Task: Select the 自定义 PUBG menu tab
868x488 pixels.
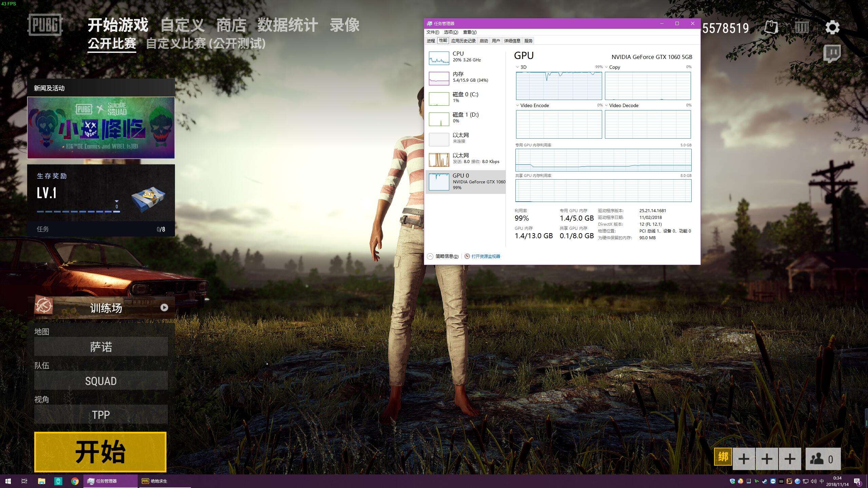Action: (x=182, y=25)
